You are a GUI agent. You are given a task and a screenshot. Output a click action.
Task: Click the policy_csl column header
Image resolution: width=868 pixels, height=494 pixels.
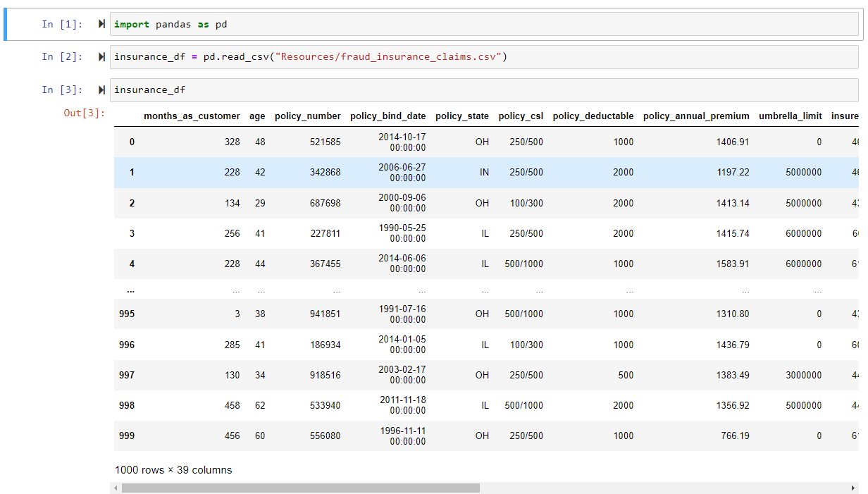[x=521, y=116]
